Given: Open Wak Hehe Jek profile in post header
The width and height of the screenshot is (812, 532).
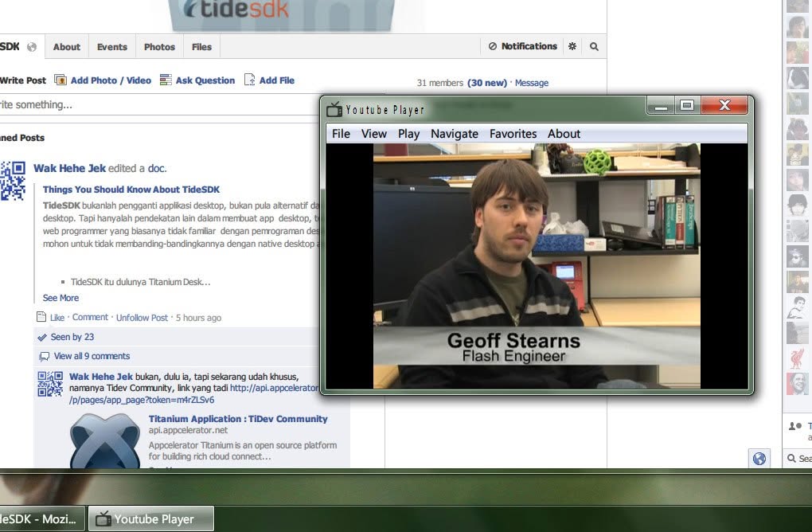Looking at the screenshot, I should (x=69, y=168).
